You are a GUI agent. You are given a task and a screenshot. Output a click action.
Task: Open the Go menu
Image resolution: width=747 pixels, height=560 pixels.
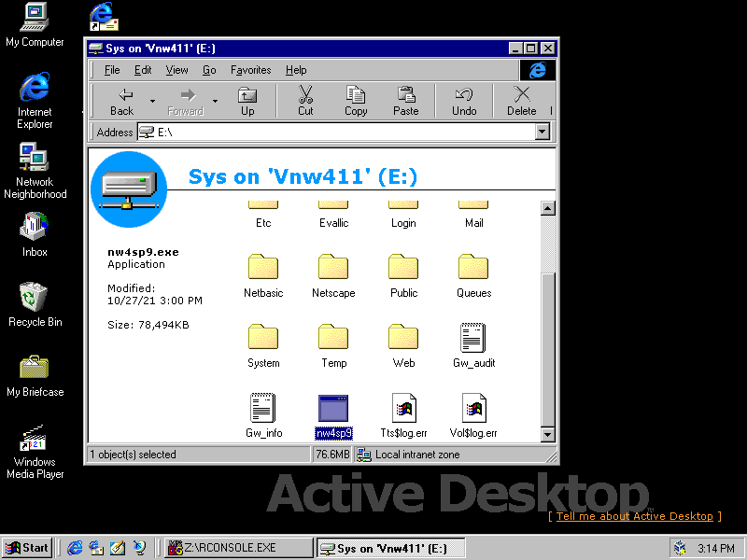tap(209, 70)
